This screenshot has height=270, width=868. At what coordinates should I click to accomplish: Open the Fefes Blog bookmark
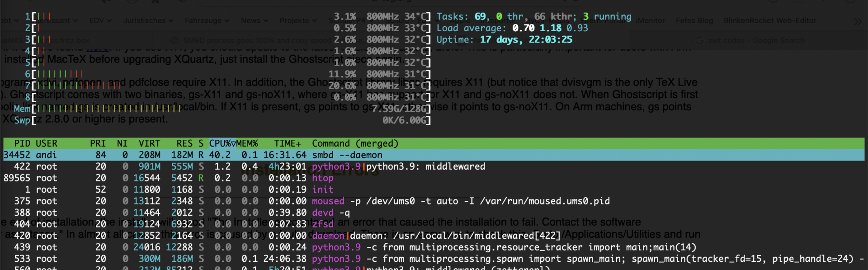coord(694,21)
